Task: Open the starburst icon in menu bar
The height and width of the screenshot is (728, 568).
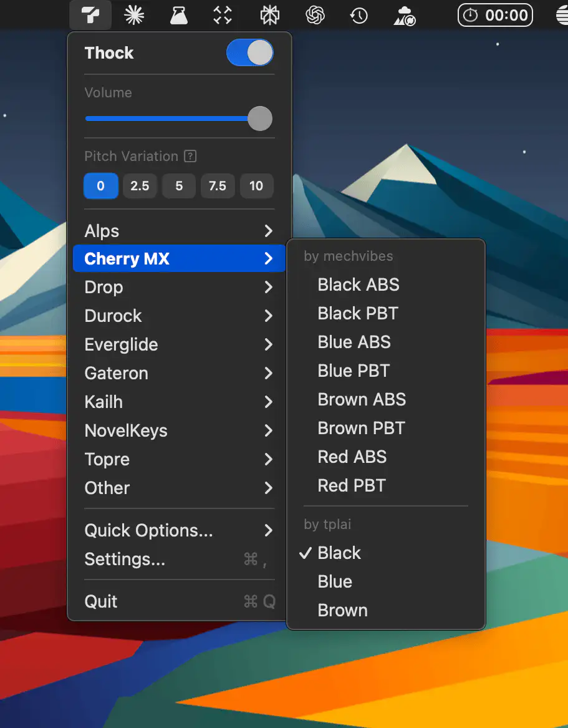Action: (134, 15)
